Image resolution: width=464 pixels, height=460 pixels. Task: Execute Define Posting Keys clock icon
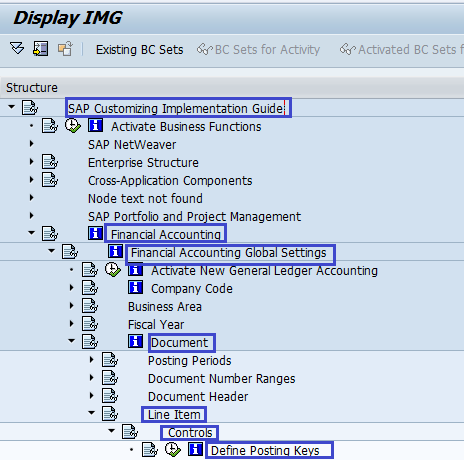173,450
